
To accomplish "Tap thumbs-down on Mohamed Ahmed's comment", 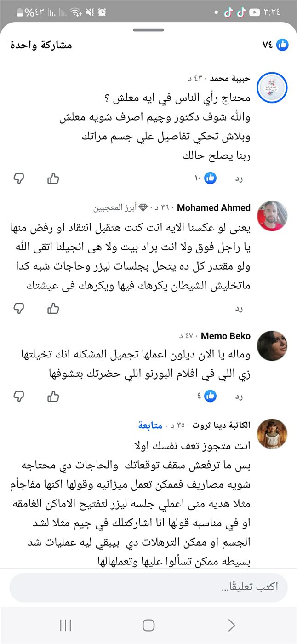I will coord(19,308).
